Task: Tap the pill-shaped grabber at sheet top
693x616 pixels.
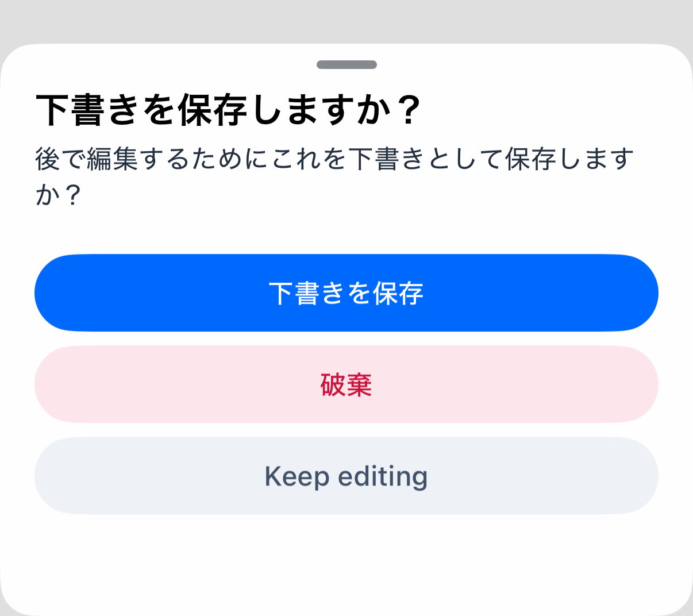Action: pos(346,64)
